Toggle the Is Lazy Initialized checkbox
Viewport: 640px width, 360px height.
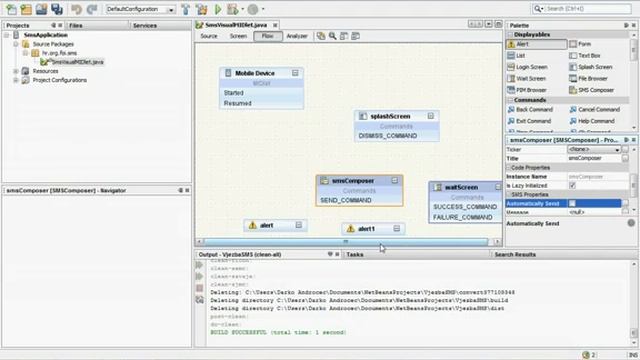pyautogui.click(x=572, y=185)
